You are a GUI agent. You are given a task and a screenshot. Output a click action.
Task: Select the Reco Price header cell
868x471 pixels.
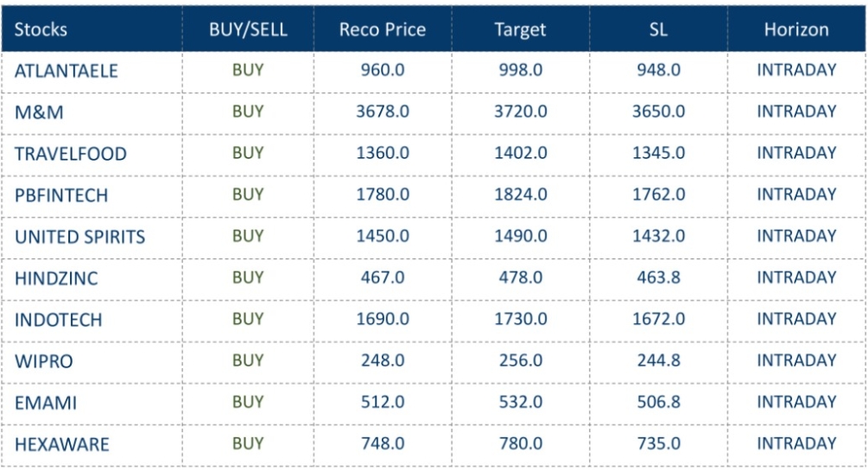pyautogui.click(x=383, y=29)
